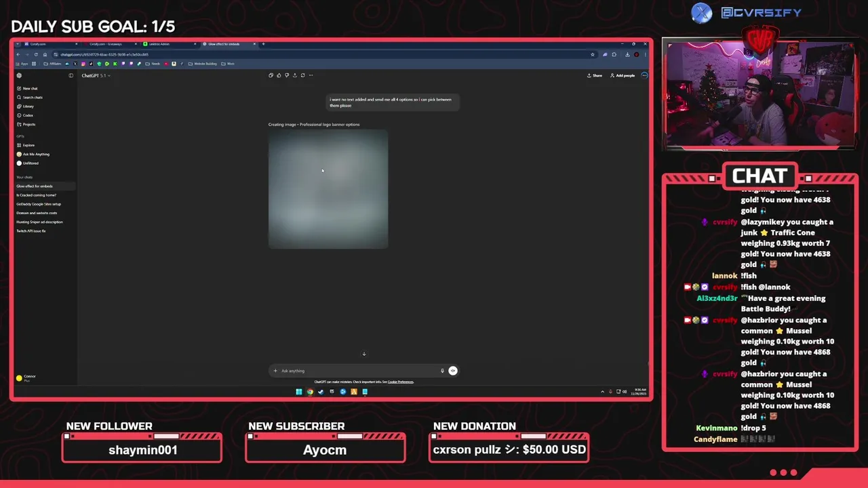
Task: Click the scroll-to-bottom arrow button
Action: pos(364,354)
